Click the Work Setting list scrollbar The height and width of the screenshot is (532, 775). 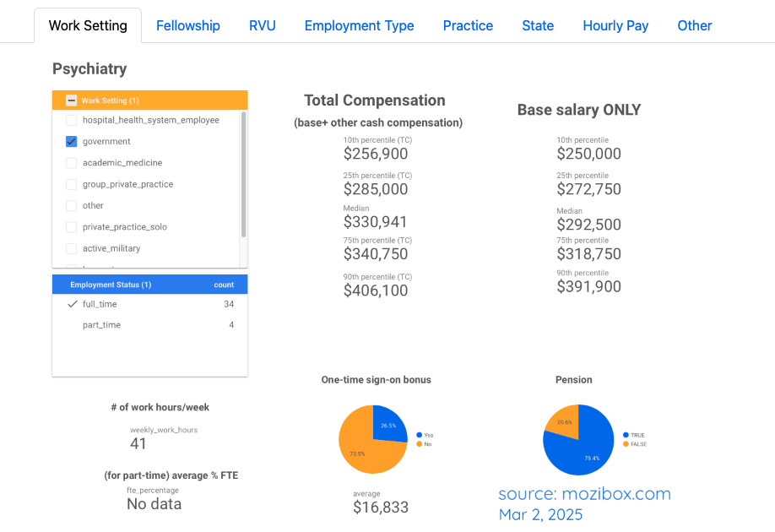click(x=244, y=173)
